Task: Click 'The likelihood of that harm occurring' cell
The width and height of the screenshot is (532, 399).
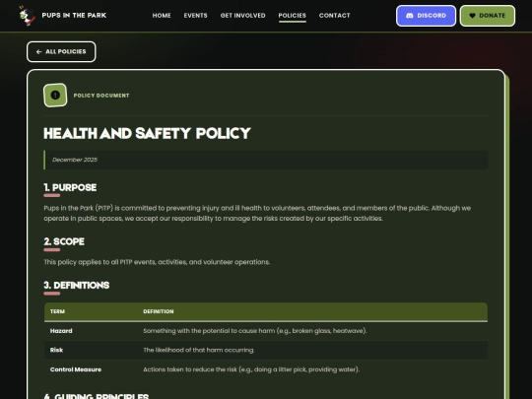Action: (198, 350)
